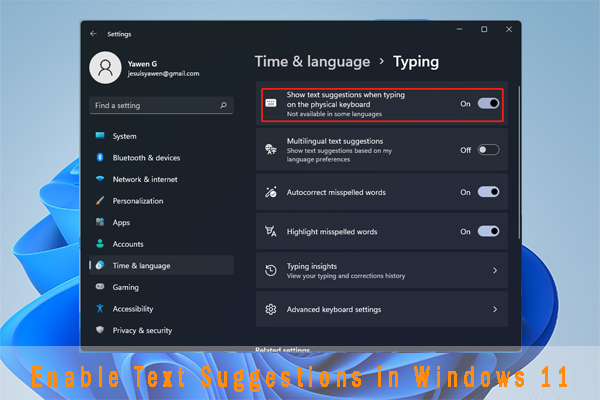Click Time & language breadcrumb link
This screenshot has height=400, width=600.
[x=313, y=62]
